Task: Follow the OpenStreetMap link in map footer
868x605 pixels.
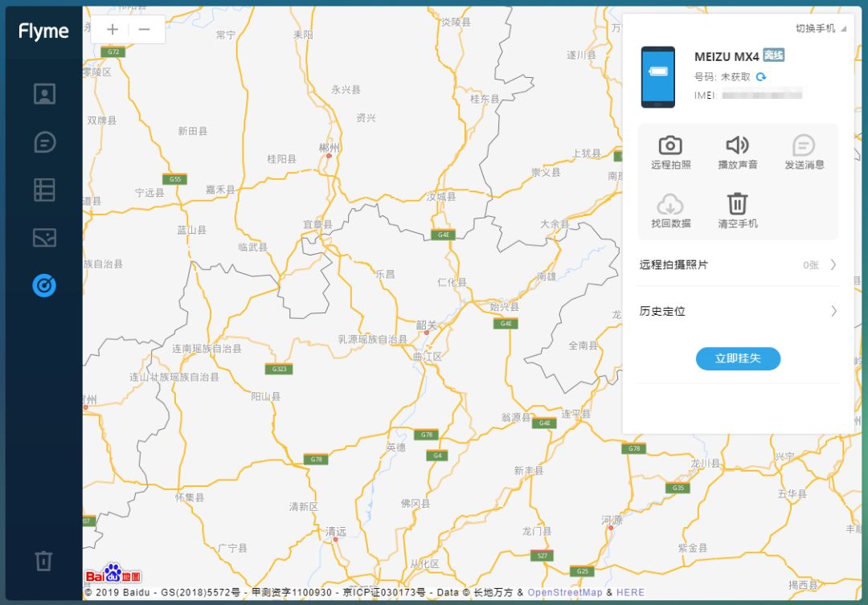Action: point(564,593)
